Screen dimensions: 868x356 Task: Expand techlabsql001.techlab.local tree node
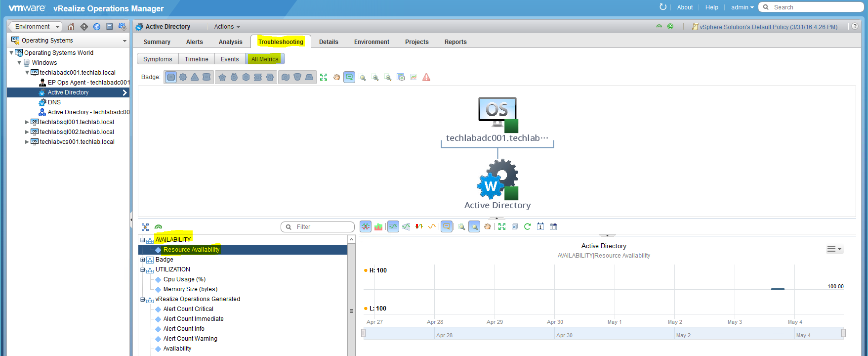click(27, 122)
